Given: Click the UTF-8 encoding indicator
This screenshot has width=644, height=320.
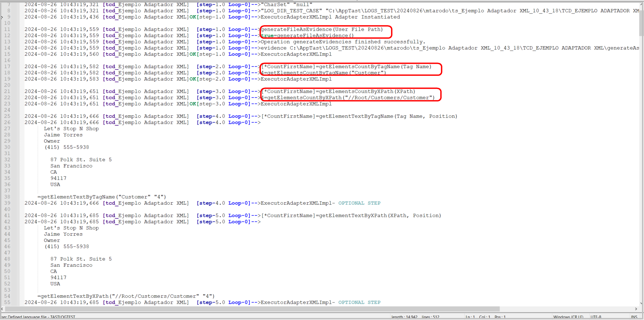Looking at the screenshot, I should point(596,317).
